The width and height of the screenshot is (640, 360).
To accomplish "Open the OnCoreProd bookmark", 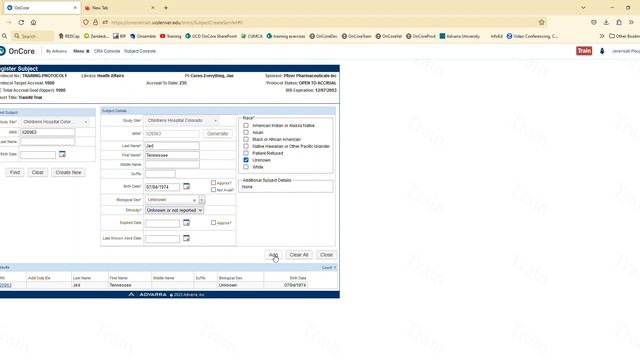I will (x=420, y=36).
